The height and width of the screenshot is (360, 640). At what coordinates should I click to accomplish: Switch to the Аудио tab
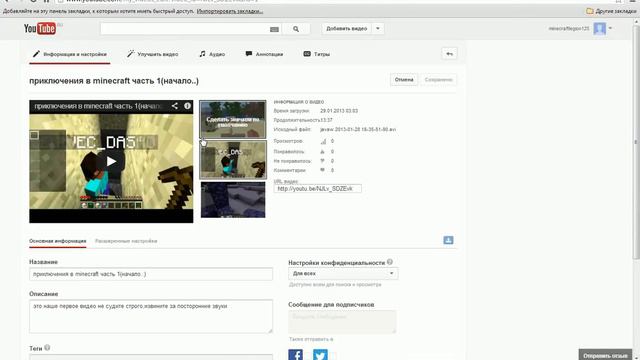click(x=212, y=54)
